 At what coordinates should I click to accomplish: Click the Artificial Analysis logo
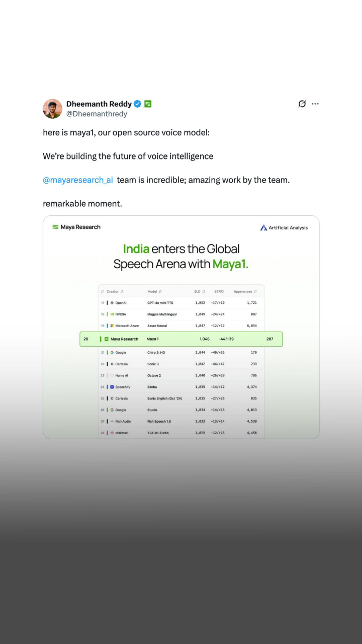[x=263, y=227]
